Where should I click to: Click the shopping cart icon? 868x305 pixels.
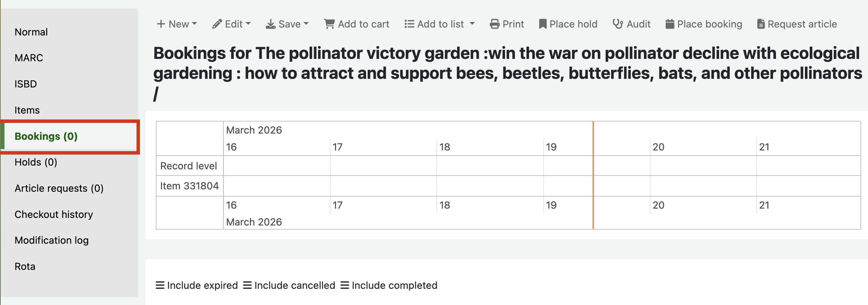click(329, 24)
